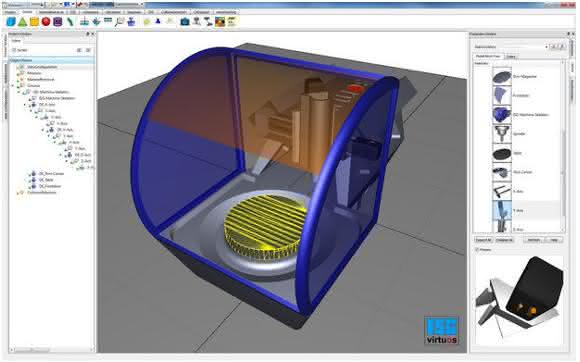Select the Spindle model thumbnail
The image size is (580, 362).
[502, 133]
